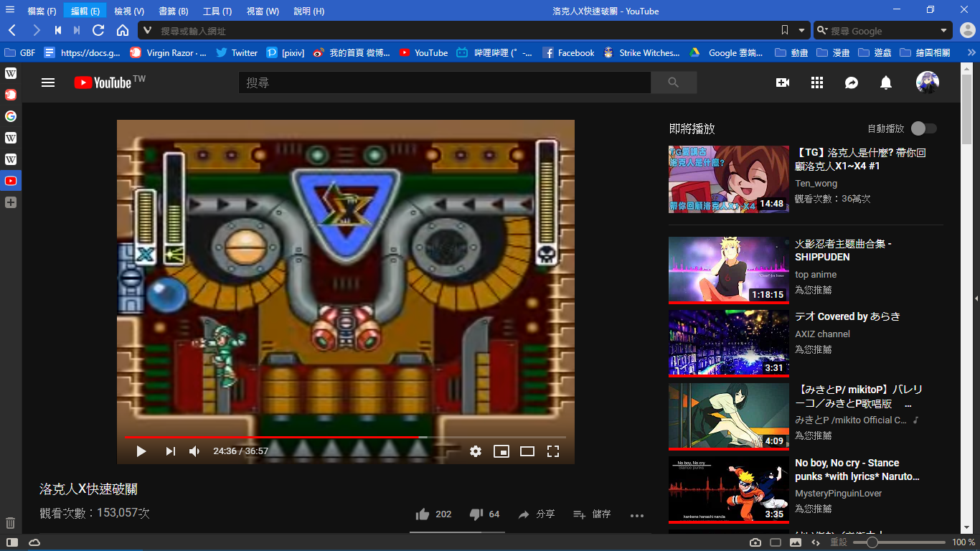The image size is (980, 551).
Task: Mute the video volume
Action: [x=194, y=451]
